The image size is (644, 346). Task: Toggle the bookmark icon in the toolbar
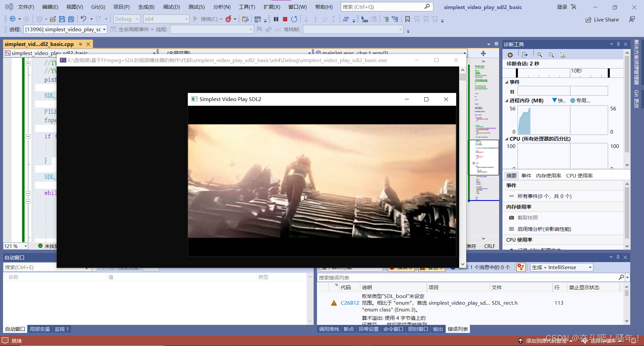408,19
